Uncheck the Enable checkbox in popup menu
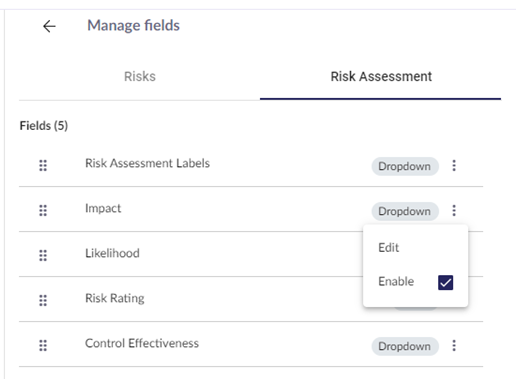 (x=445, y=283)
